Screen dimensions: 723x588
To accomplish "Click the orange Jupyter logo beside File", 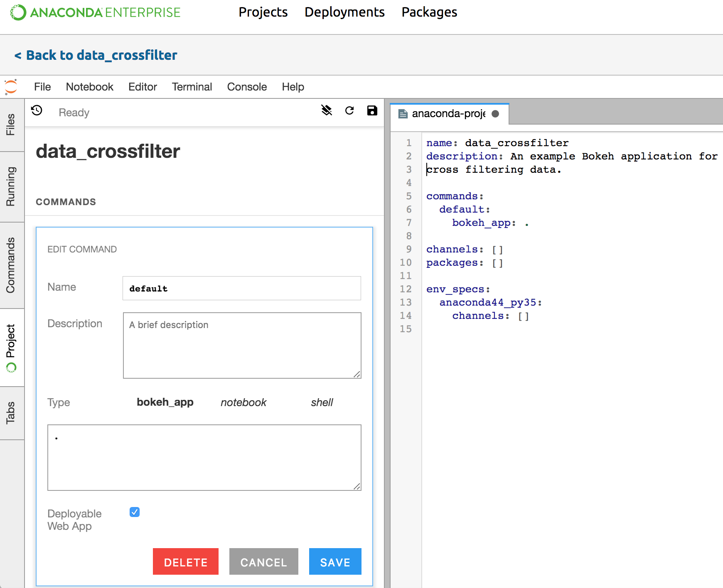I will tap(11, 87).
